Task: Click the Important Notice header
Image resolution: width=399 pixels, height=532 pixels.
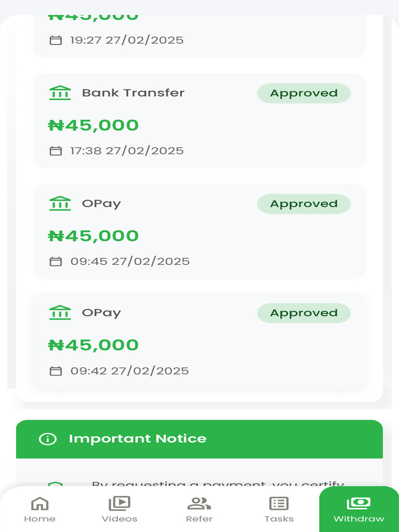Action: pyautogui.click(x=137, y=439)
